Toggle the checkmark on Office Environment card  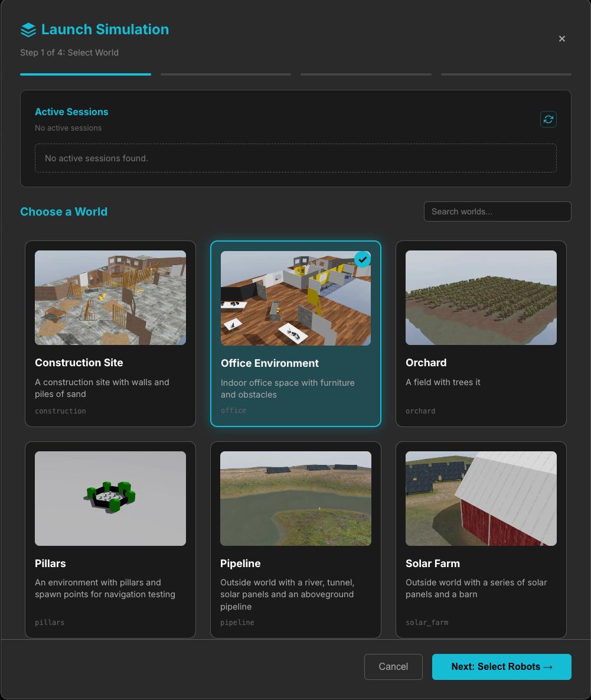coord(362,259)
